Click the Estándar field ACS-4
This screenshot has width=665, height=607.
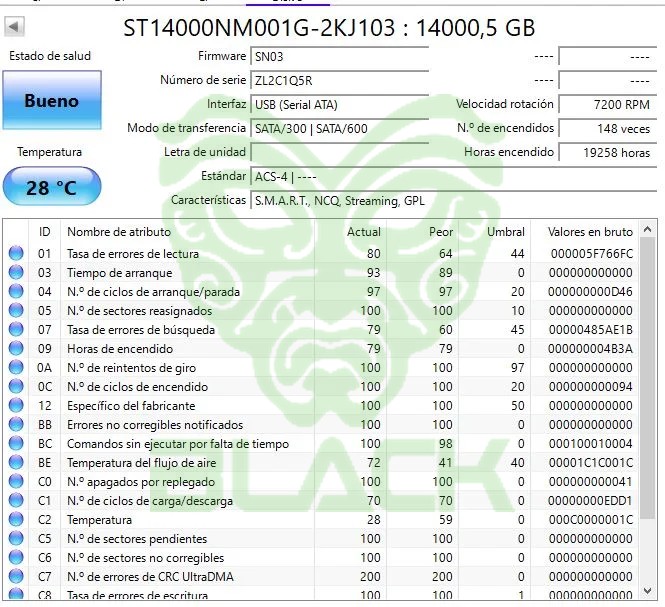coord(454,176)
